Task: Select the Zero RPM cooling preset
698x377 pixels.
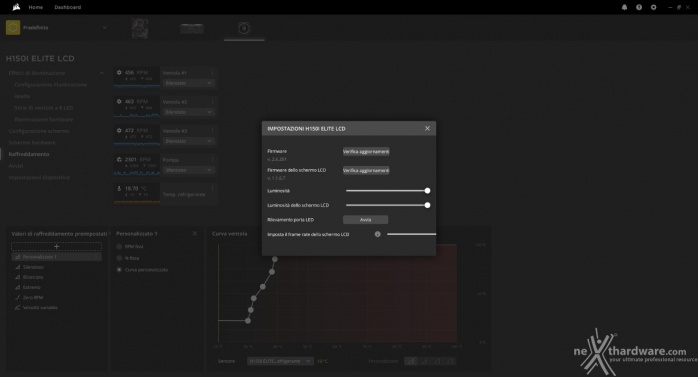Action: [x=32, y=297]
